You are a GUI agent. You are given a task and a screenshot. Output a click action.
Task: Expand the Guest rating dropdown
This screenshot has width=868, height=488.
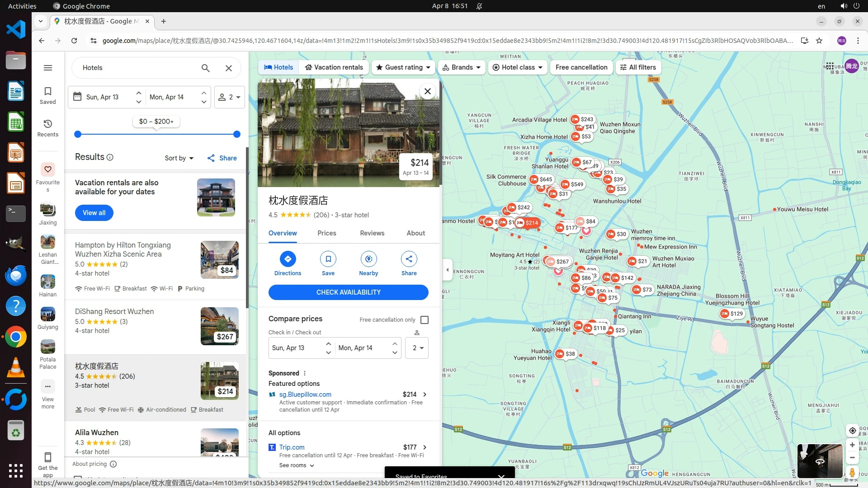point(403,67)
